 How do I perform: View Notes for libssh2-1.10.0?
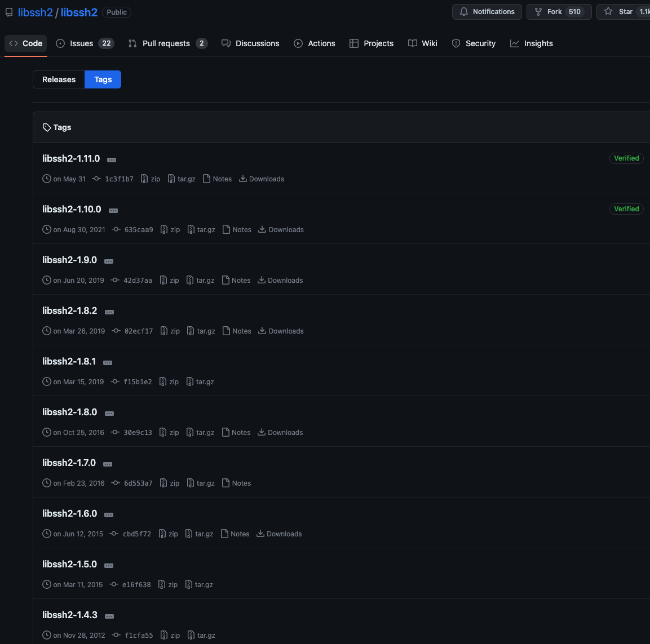pyautogui.click(x=237, y=229)
